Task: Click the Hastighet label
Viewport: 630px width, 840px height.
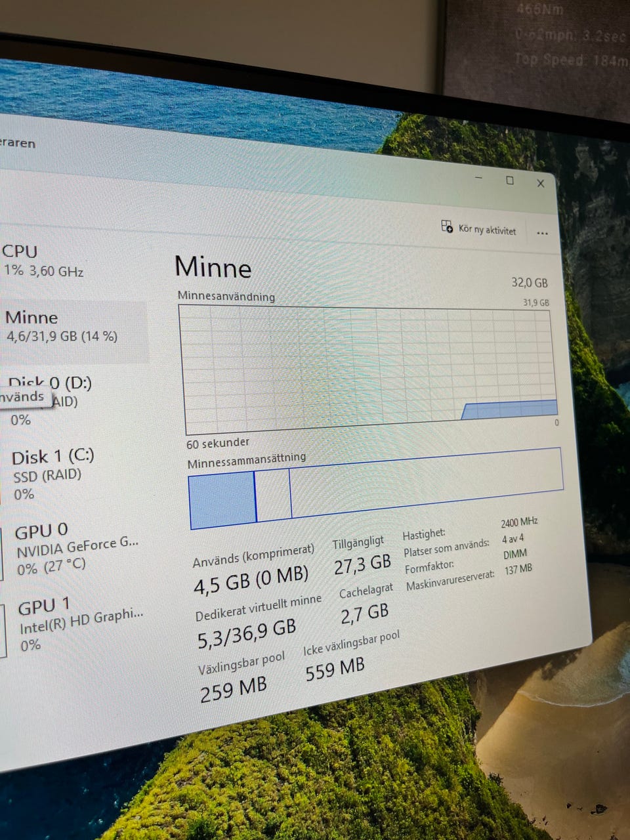Action: coord(424,535)
